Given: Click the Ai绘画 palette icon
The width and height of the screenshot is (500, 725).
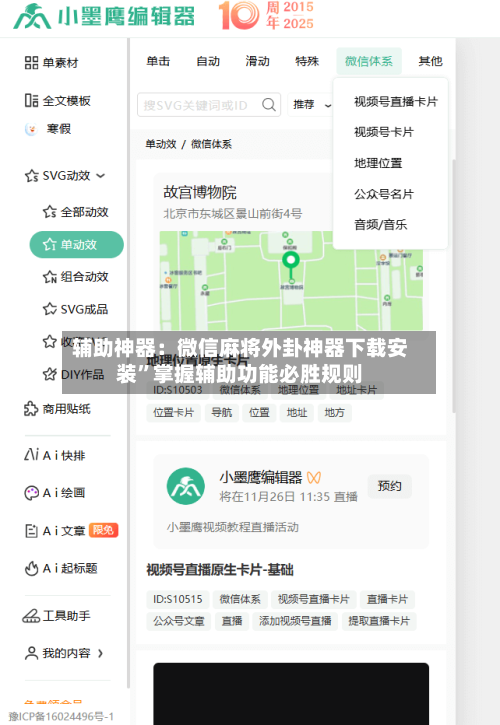Looking at the screenshot, I should 31,493.
